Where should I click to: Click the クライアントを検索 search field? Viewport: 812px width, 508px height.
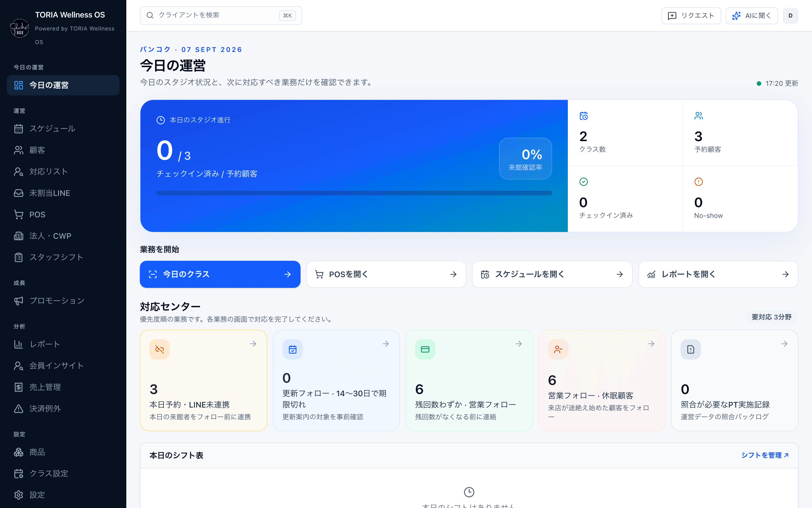point(221,16)
